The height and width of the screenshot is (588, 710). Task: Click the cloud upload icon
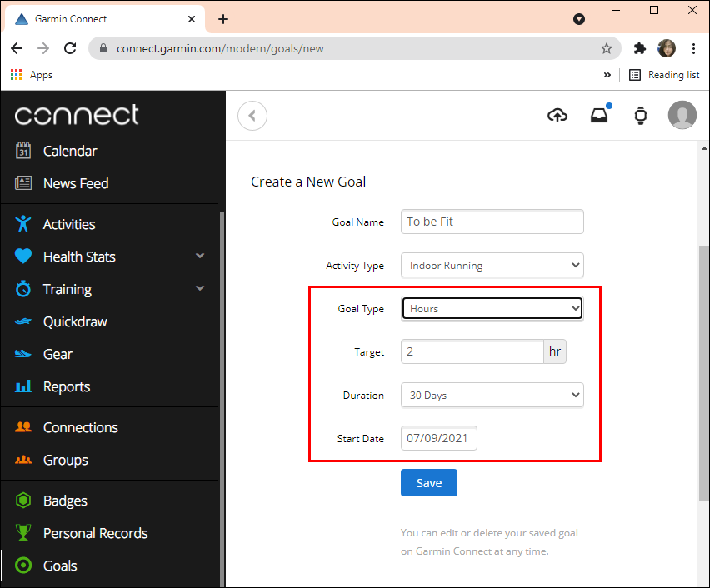coord(557,116)
